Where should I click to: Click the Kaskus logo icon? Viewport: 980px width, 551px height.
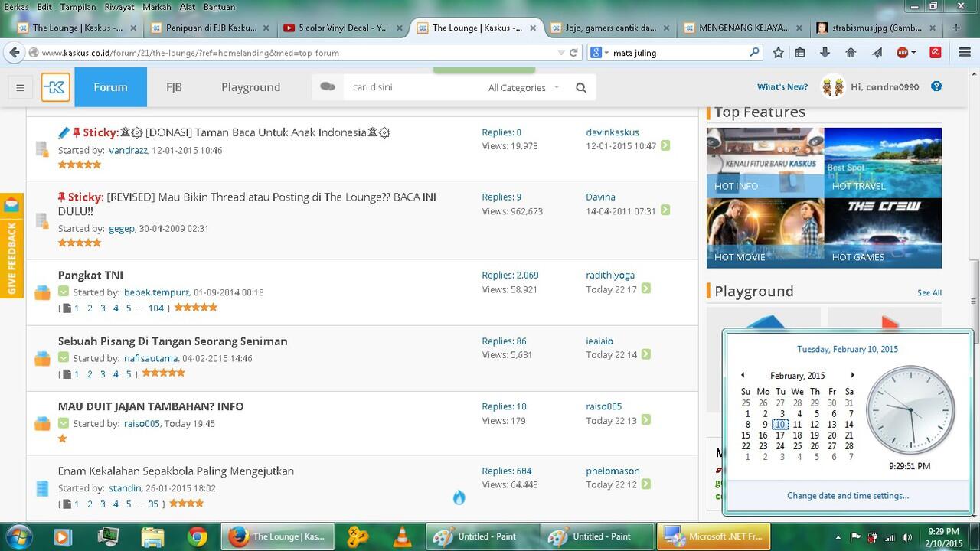tap(56, 87)
